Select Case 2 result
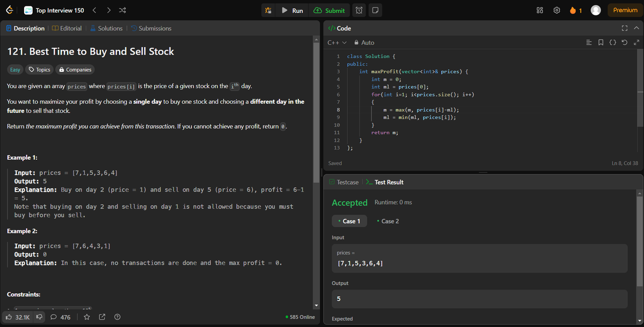The image size is (644, 327). (x=388, y=221)
